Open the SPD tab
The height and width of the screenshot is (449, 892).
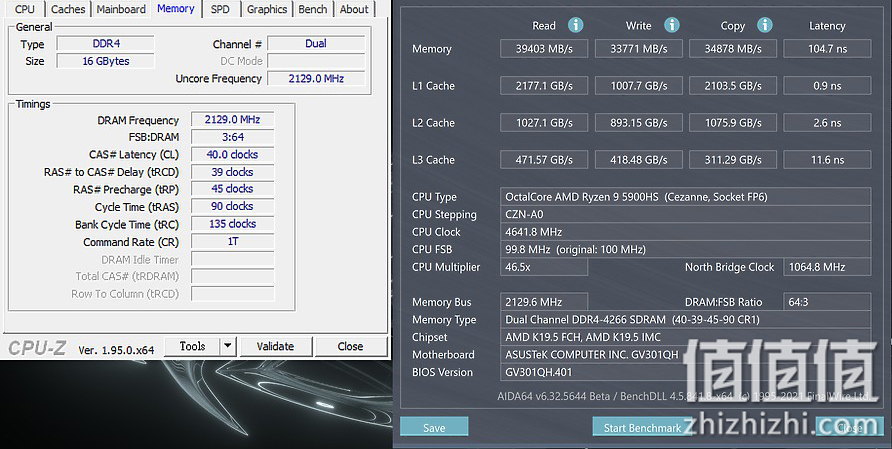point(220,9)
